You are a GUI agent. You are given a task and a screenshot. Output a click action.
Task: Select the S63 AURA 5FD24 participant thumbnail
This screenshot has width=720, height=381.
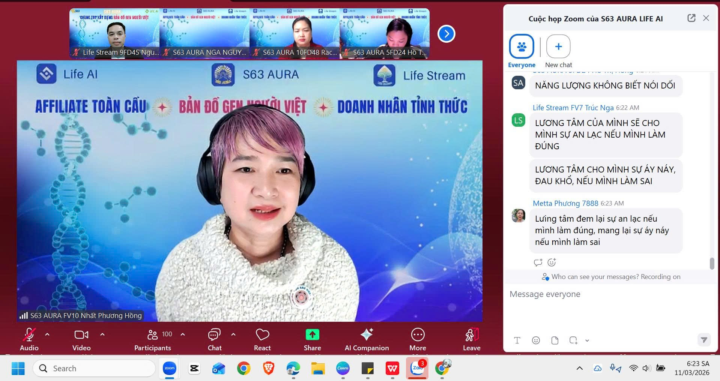(385, 33)
